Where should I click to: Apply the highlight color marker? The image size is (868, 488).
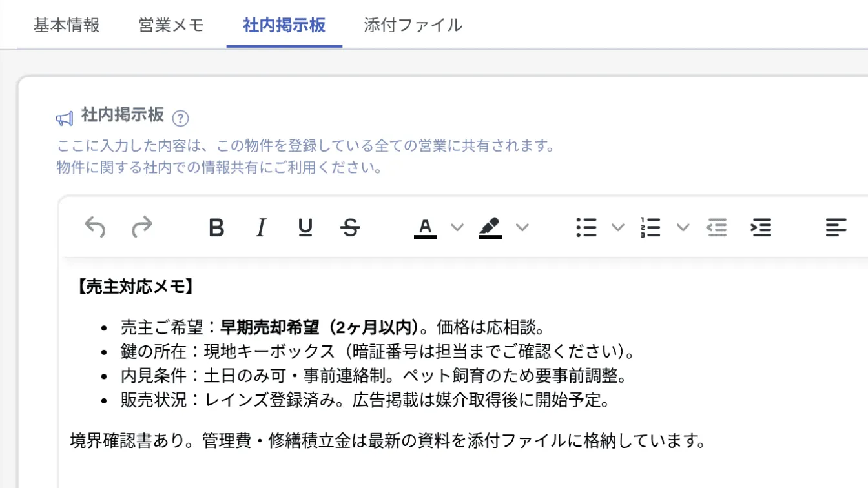(x=490, y=228)
